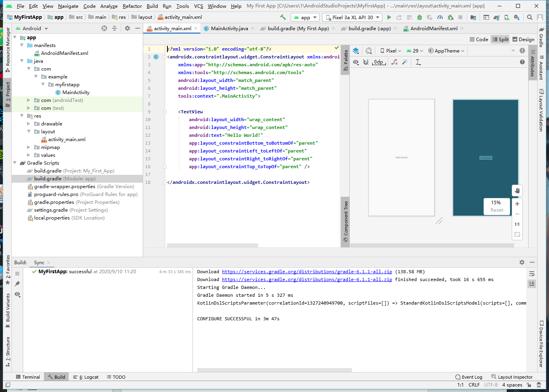Viewport: 549px width, 392px height.
Task: Start debugging the app with the bug icon
Action: (x=420, y=17)
